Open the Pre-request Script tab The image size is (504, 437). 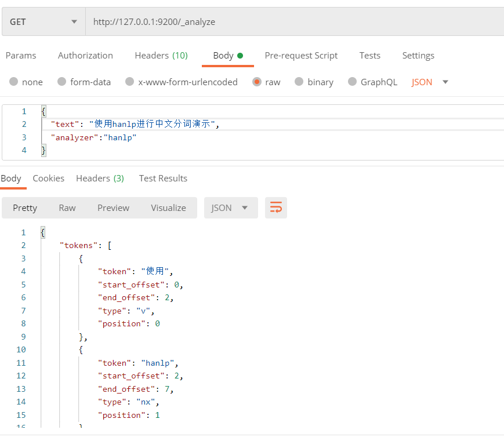tap(301, 55)
